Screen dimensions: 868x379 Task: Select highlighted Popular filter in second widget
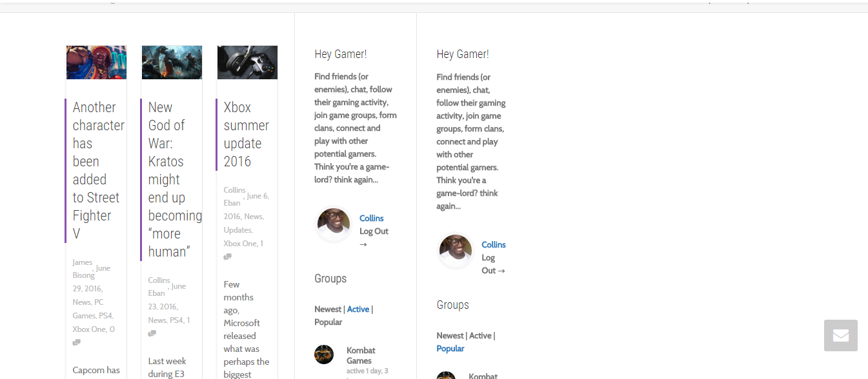450,349
